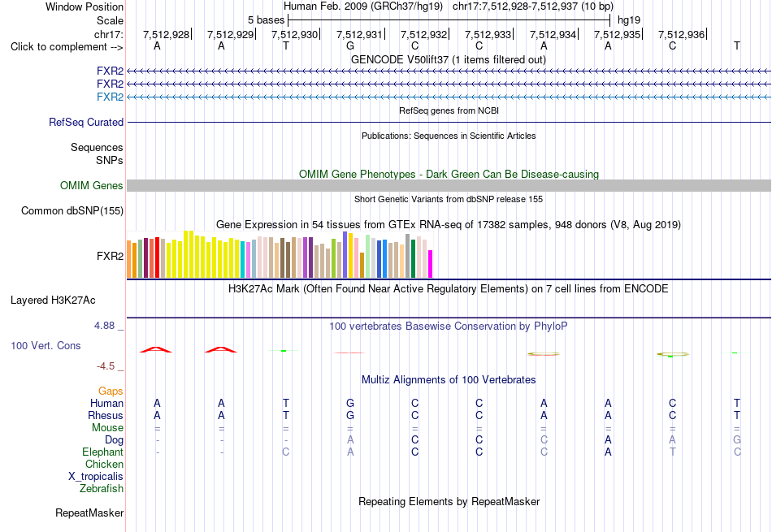This screenshot has height=532, width=772.
Task: Open the OMIM Genes track label
Action: [x=92, y=185]
